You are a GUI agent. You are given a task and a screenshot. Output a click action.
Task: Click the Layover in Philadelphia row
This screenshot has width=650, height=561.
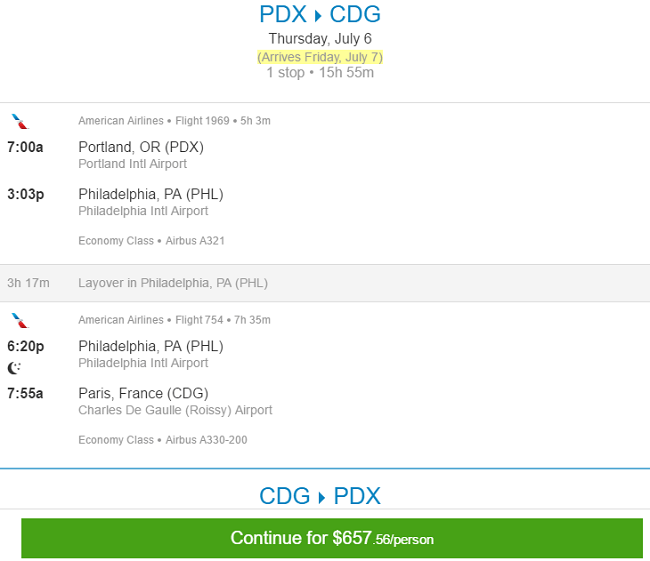(x=325, y=283)
